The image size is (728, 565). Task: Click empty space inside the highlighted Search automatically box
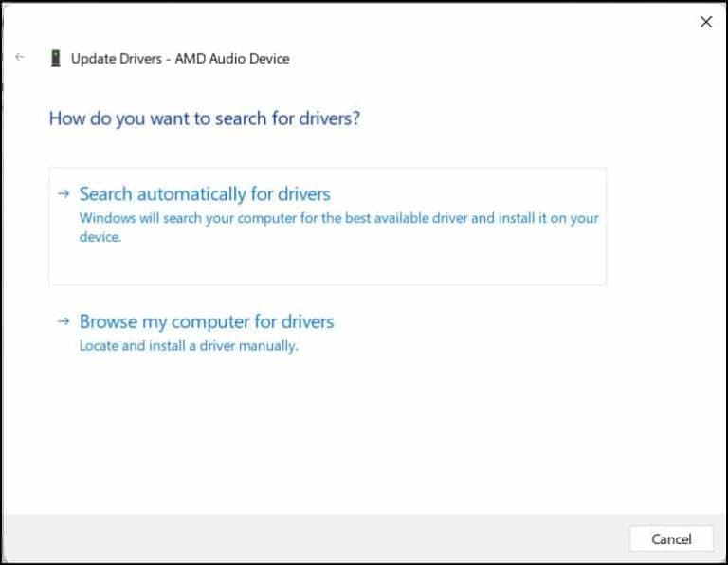pyautogui.click(x=379, y=265)
